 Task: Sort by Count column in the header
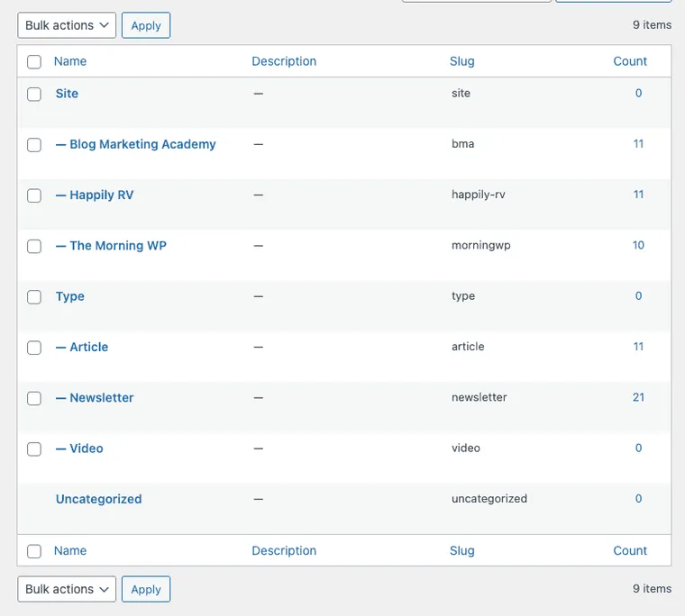point(629,61)
